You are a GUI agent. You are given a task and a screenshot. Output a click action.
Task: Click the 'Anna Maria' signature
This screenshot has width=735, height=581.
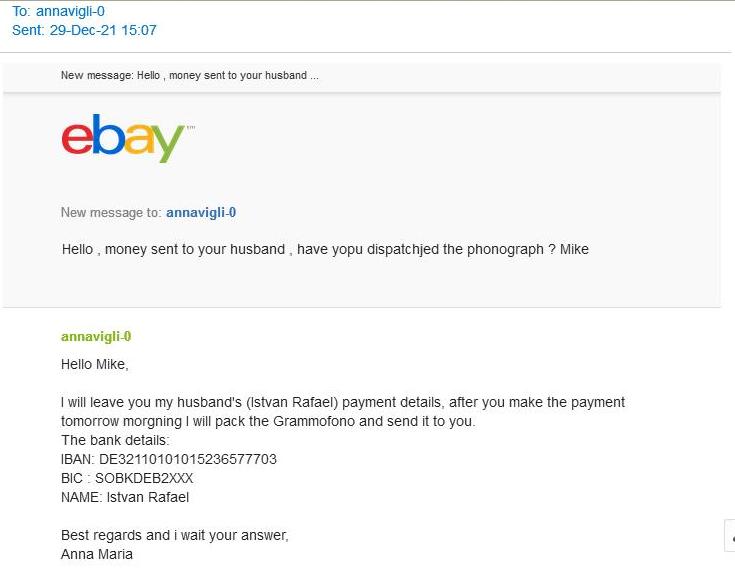[97, 554]
